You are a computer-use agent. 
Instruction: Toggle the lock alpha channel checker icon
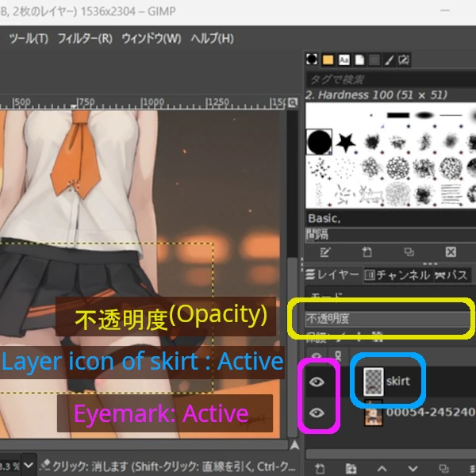point(378,336)
